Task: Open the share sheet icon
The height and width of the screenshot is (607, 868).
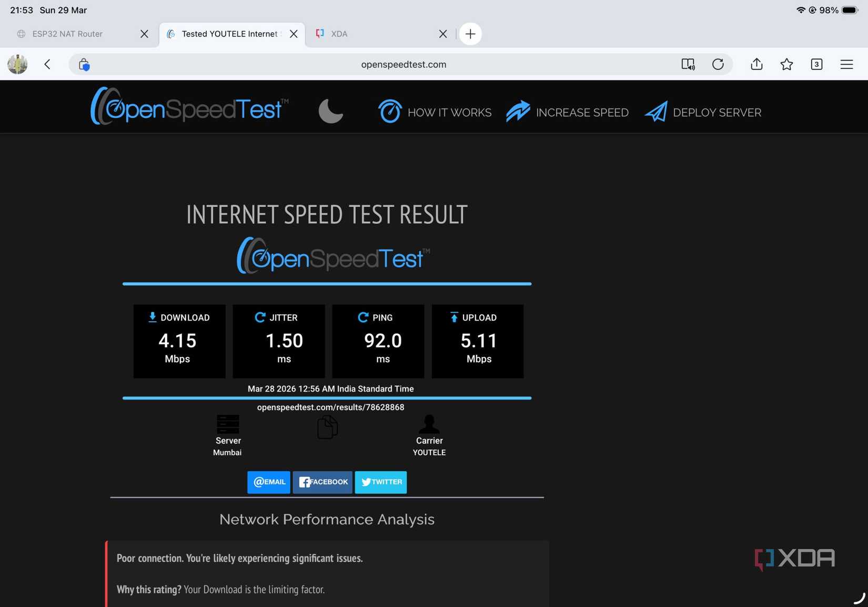Action: (756, 64)
